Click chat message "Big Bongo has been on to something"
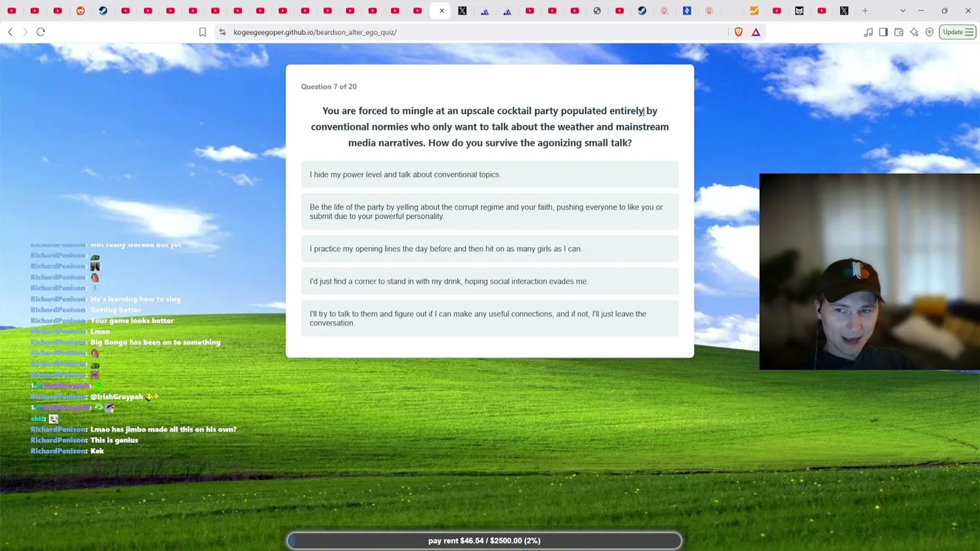The image size is (980, 551). click(155, 342)
